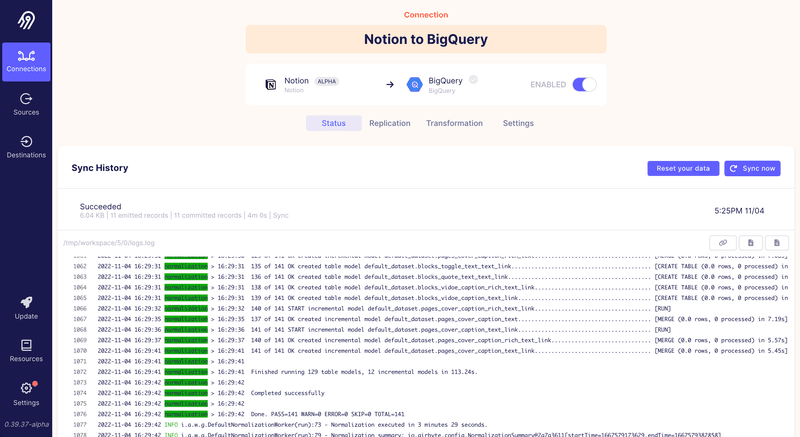The image size is (800, 437).
Task: Open the Update rocket item
Action: click(26, 308)
